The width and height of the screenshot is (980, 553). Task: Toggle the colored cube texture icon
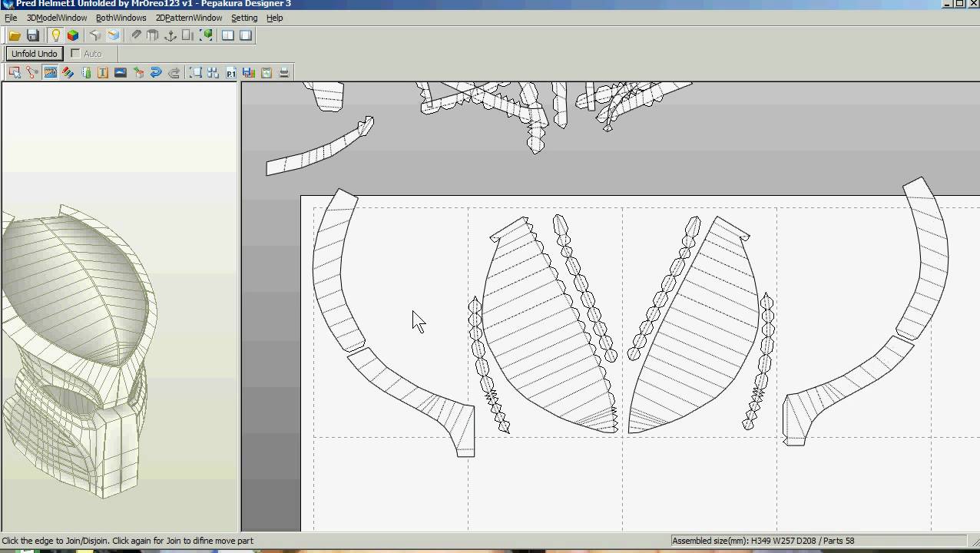click(73, 35)
